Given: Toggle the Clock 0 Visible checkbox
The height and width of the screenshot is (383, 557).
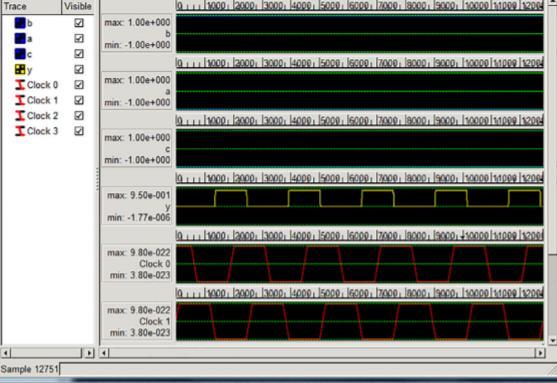Looking at the screenshot, I should pyautogui.click(x=79, y=85).
